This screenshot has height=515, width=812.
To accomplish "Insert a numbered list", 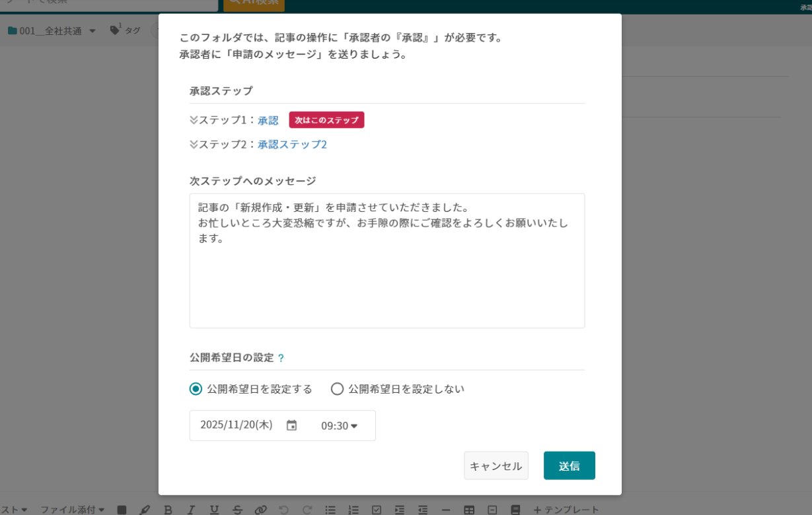I will (353, 509).
